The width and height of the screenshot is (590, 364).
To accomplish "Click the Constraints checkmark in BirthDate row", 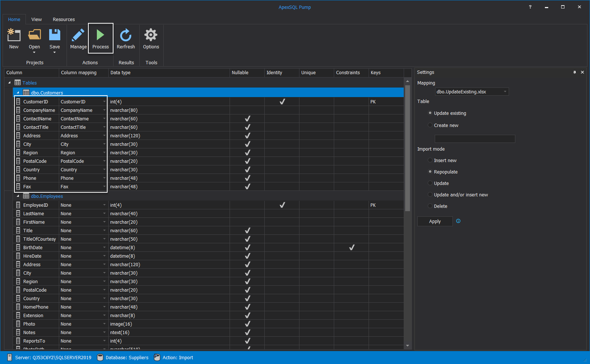I will pos(352,247).
